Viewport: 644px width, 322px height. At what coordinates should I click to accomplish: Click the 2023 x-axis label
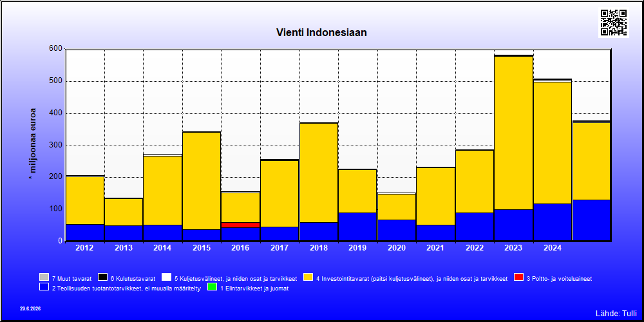pyautogui.click(x=513, y=248)
